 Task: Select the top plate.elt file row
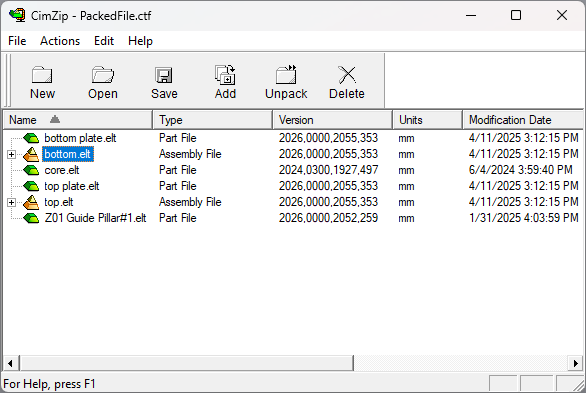coord(293,186)
